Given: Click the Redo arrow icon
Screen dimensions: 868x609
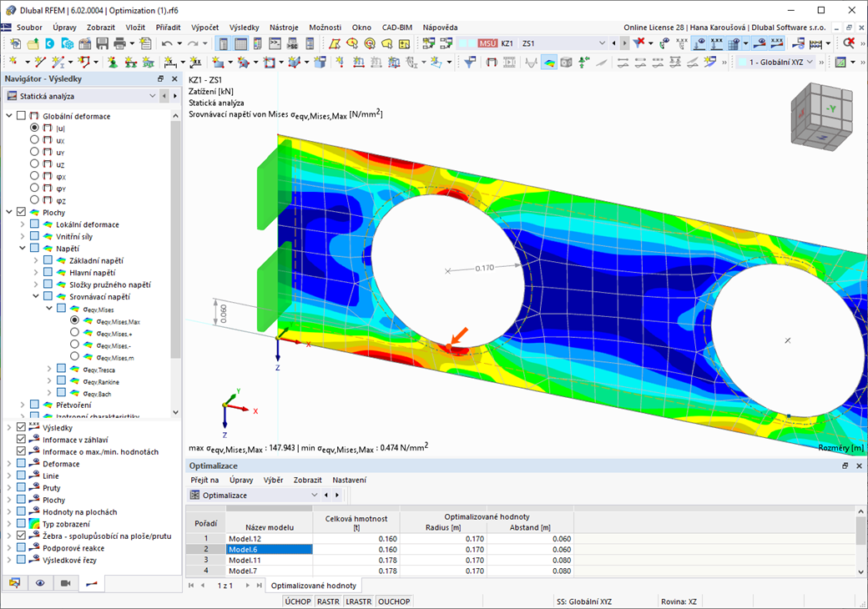Looking at the screenshot, I should tap(193, 43).
